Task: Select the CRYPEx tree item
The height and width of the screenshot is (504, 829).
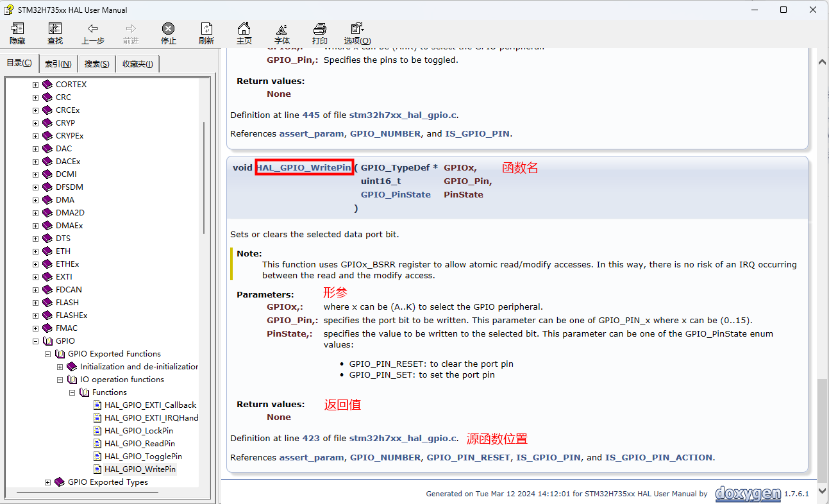Action: point(70,136)
